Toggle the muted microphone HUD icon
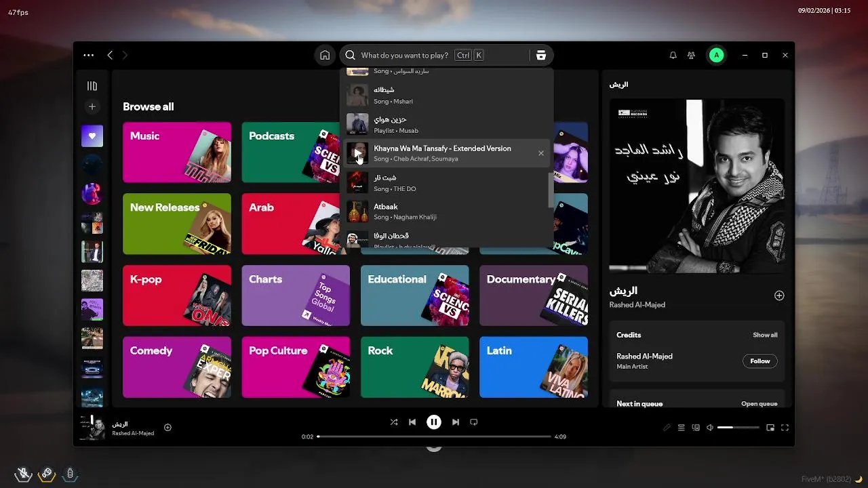The width and height of the screenshot is (868, 488). [24, 474]
